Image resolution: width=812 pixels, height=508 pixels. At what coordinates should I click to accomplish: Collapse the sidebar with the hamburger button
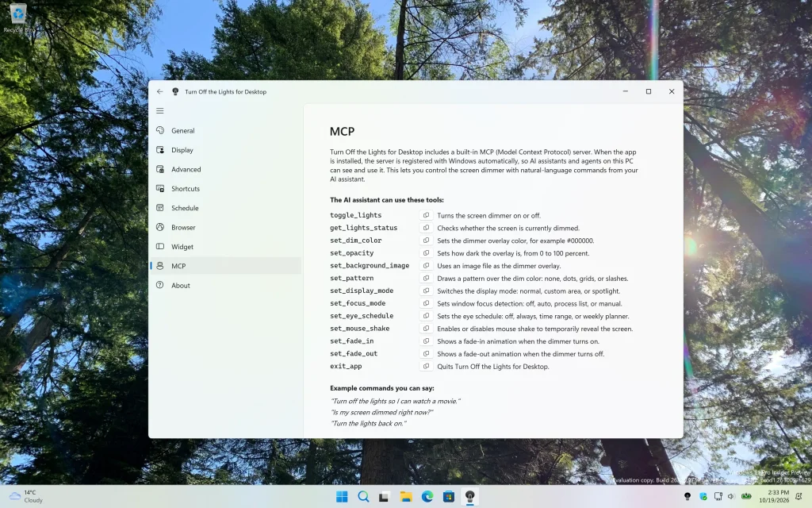[x=160, y=111]
